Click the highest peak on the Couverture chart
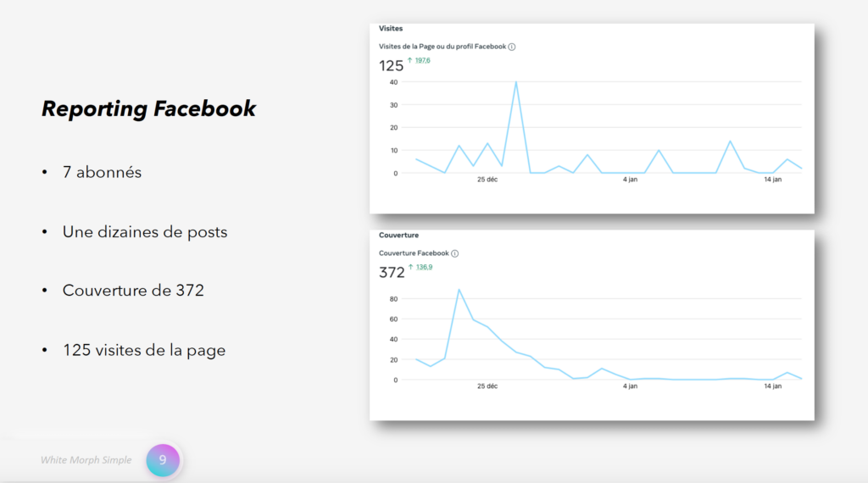The width and height of the screenshot is (868, 483). 459,290
